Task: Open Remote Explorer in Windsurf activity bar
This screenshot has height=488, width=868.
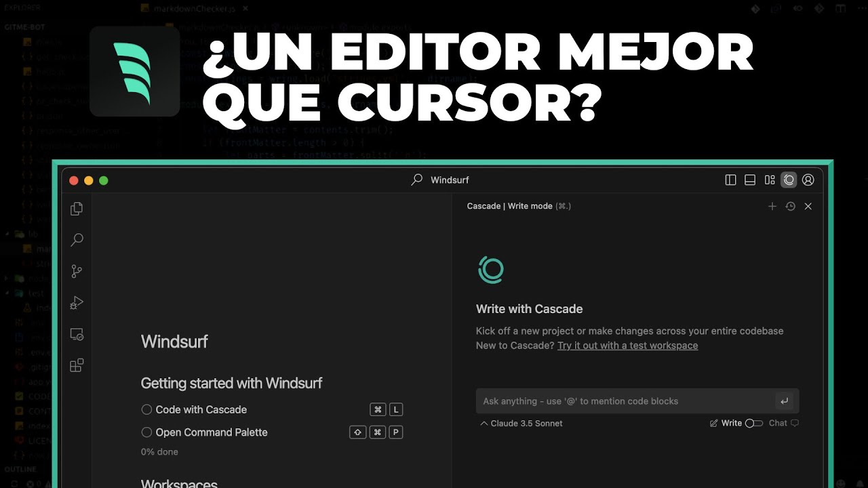Action: (77, 334)
